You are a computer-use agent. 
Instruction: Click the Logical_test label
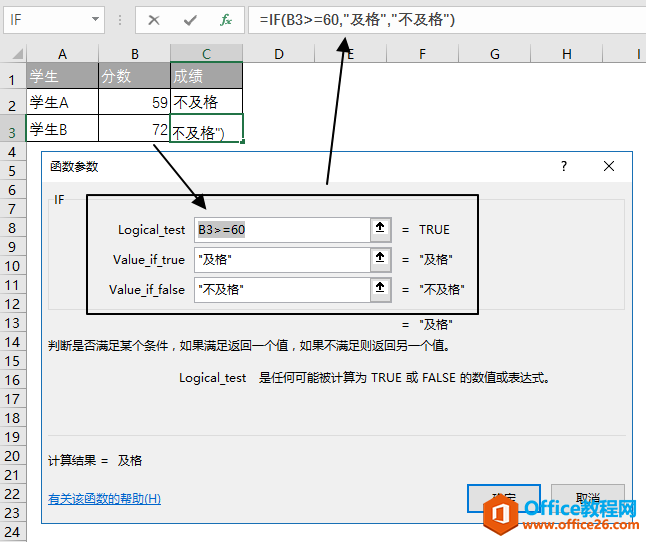coord(151,230)
